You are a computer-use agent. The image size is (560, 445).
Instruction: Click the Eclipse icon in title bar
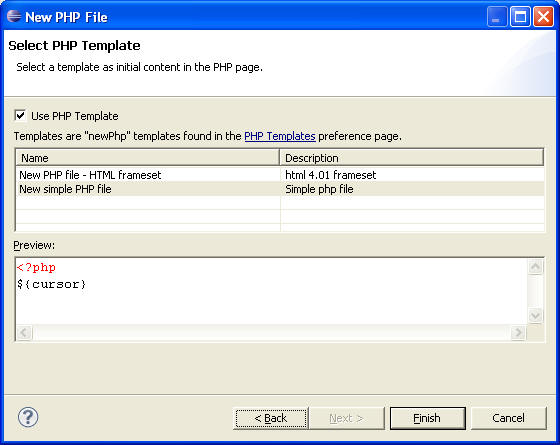click(14, 16)
